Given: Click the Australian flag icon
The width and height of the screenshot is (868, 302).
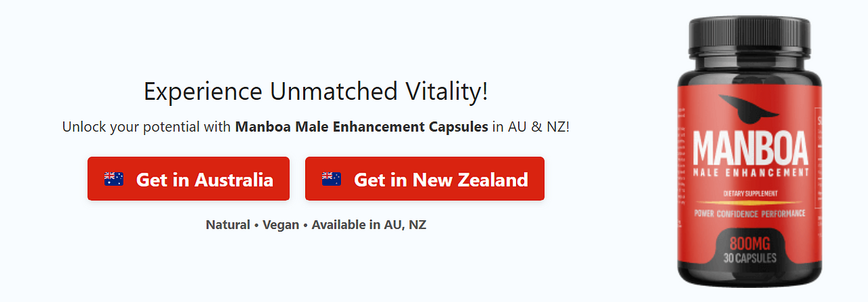Looking at the screenshot, I should 113,179.
